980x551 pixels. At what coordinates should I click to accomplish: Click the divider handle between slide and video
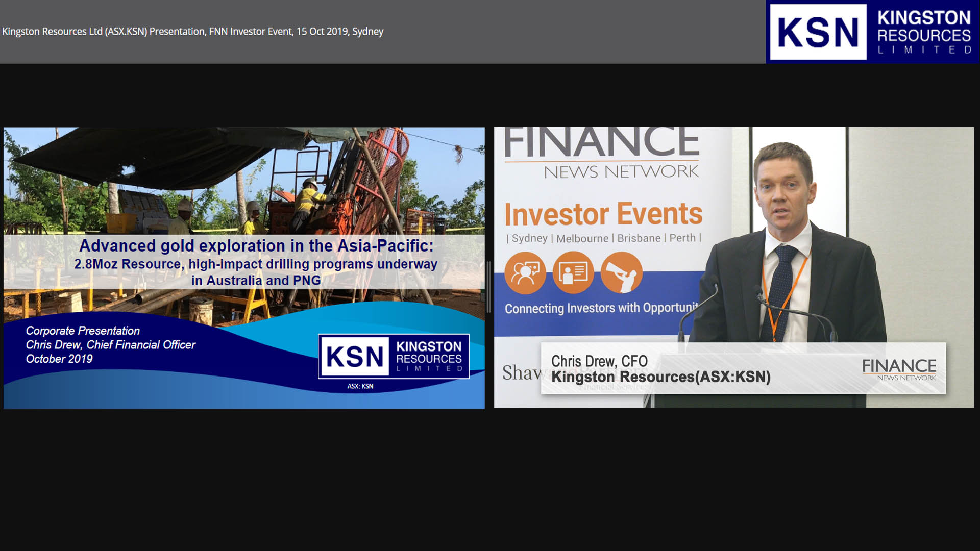click(x=489, y=287)
